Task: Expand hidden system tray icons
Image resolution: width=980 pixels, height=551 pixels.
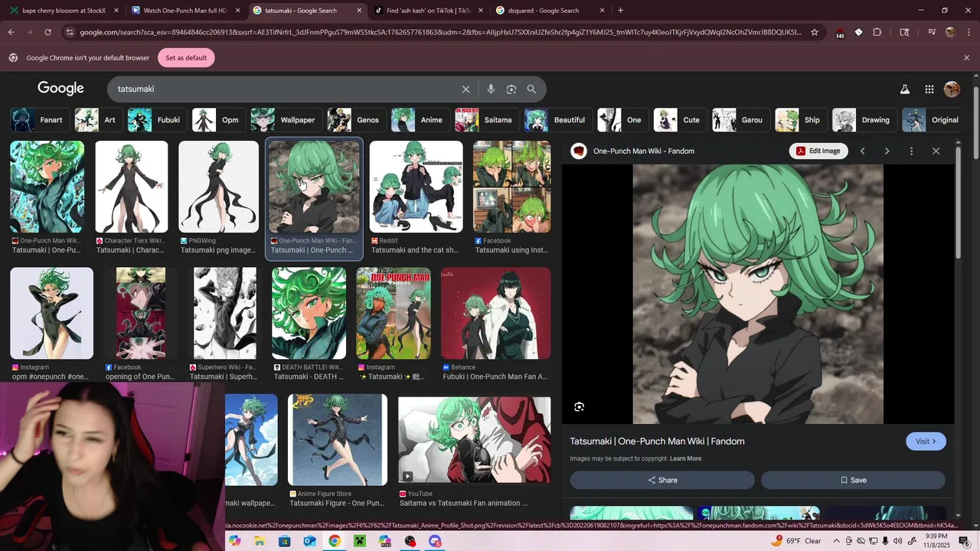Action: point(835,541)
